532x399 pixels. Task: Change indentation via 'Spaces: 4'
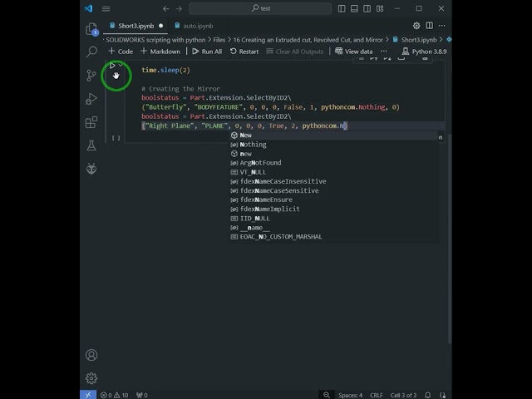pos(350,395)
